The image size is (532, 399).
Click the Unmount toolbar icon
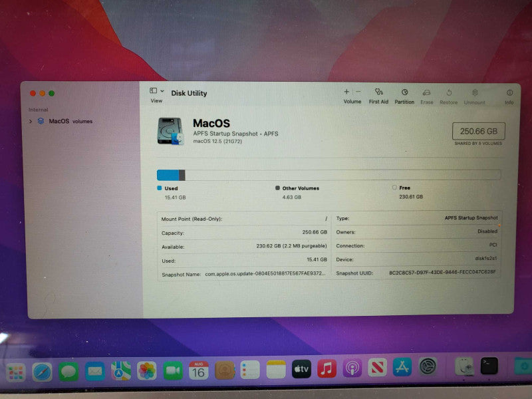click(x=475, y=92)
